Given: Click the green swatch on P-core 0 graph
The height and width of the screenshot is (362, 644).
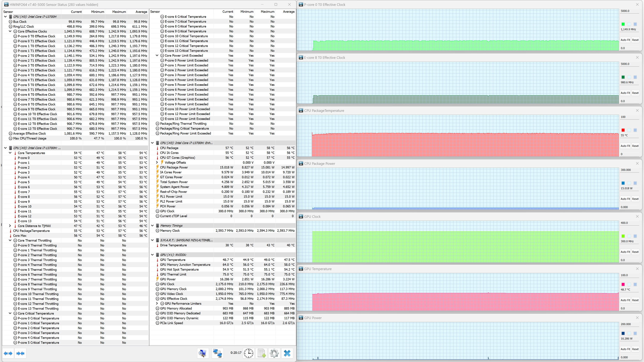Looking at the screenshot, I should (x=623, y=24).
